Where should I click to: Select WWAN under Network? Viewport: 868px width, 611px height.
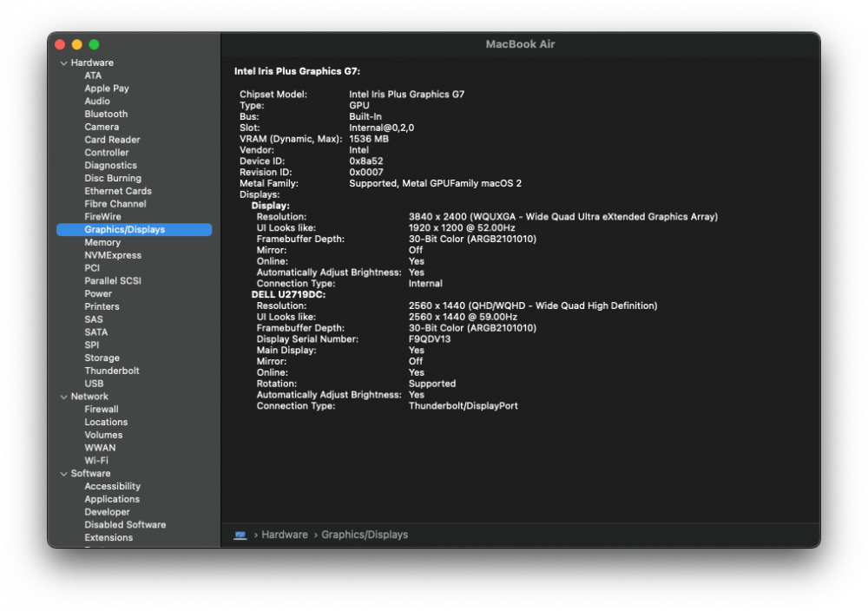pos(100,448)
